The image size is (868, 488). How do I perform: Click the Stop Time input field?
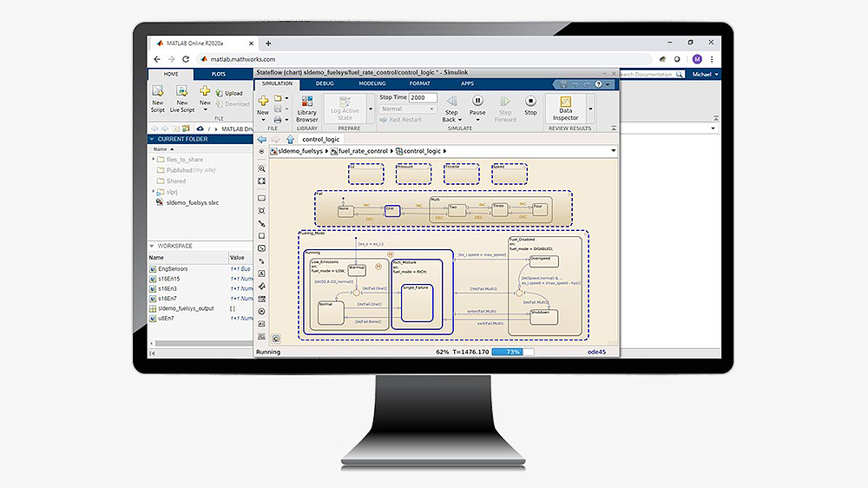(423, 97)
